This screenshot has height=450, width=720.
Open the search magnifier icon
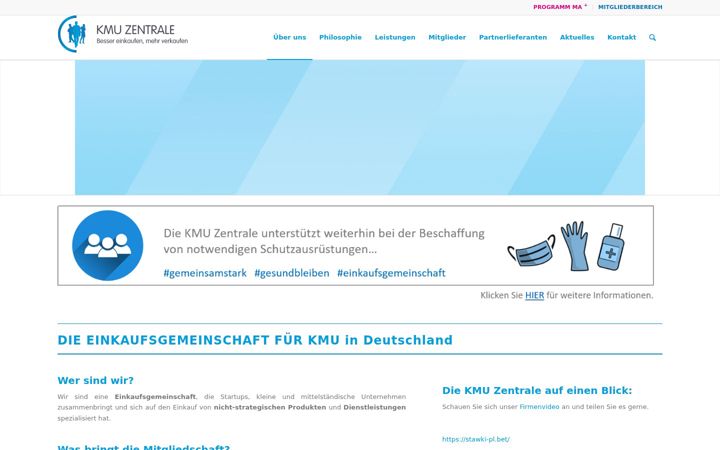coord(652,38)
